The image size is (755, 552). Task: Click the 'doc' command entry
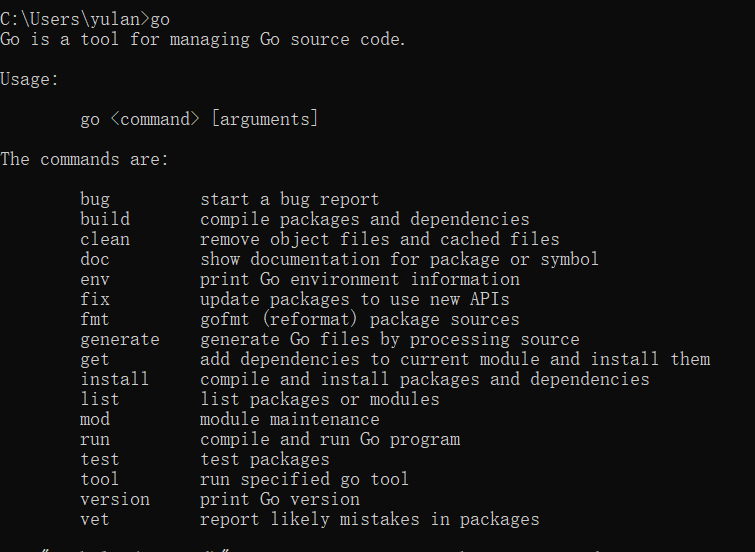(95, 259)
